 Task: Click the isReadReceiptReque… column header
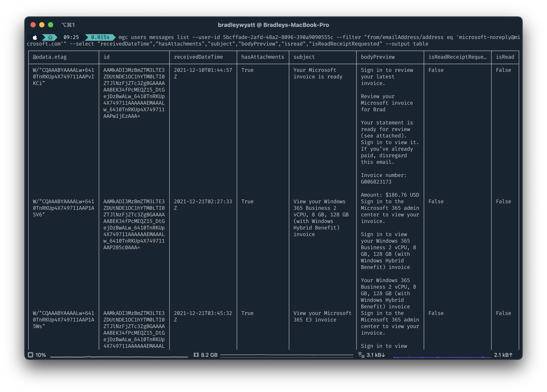pyautogui.click(x=457, y=57)
